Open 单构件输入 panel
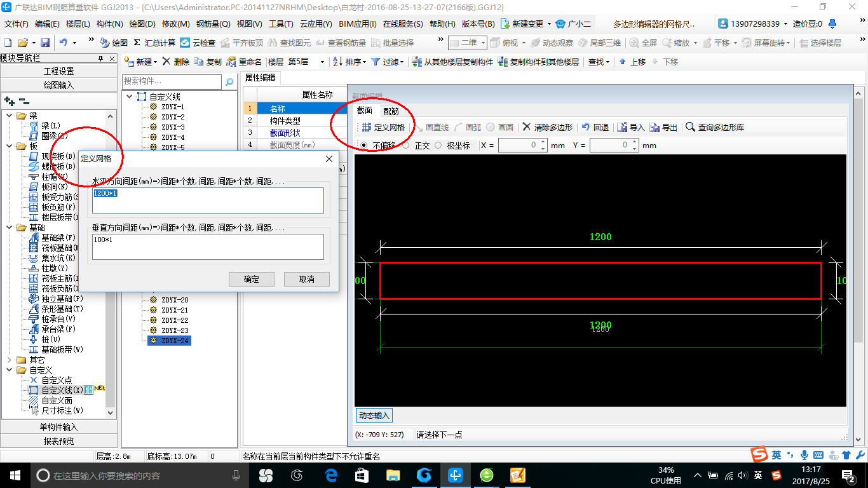 58,427
